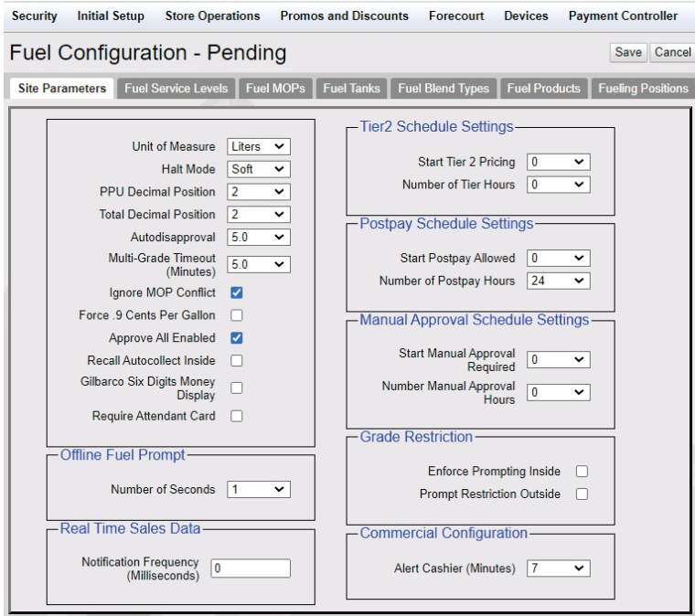Expand the Halt Mode dropdown
The height and width of the screenshot is (616, 695).
click(x=259, y=169)
